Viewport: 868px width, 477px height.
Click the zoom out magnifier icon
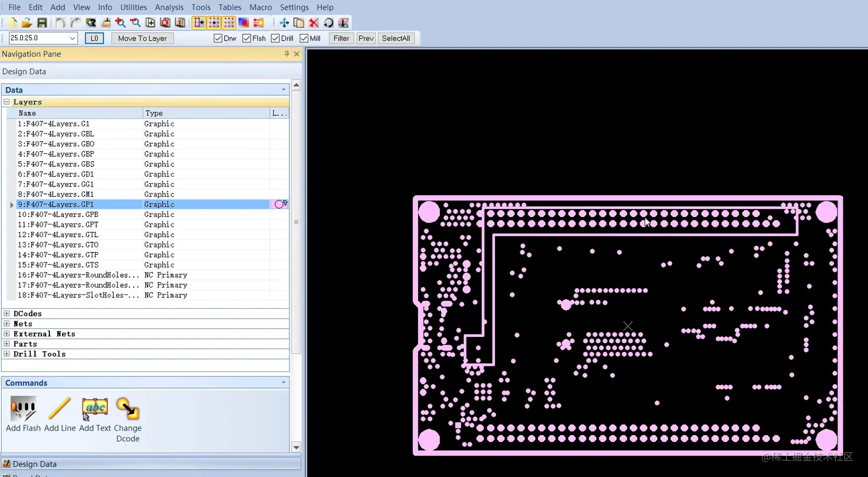135,23
